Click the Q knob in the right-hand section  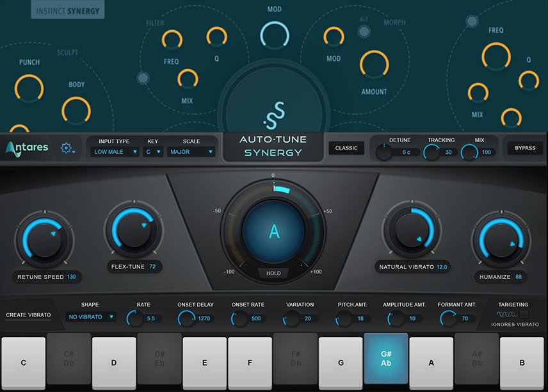click(529, 81)
